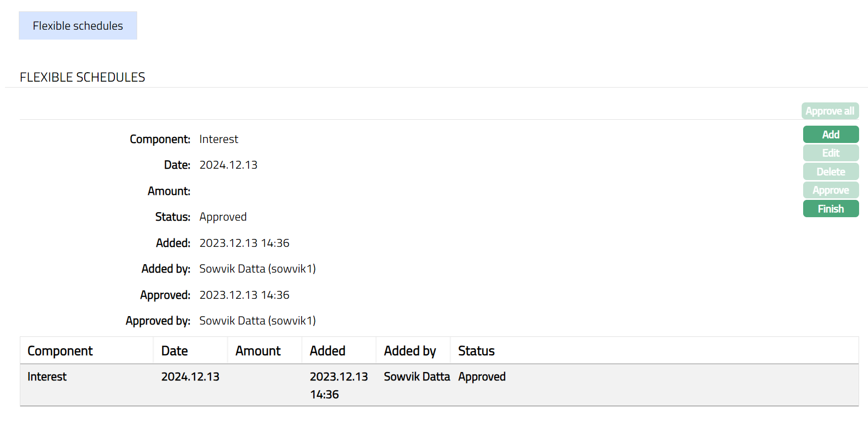
Task: Click the Interest component detail value
Action: [218, 140]
